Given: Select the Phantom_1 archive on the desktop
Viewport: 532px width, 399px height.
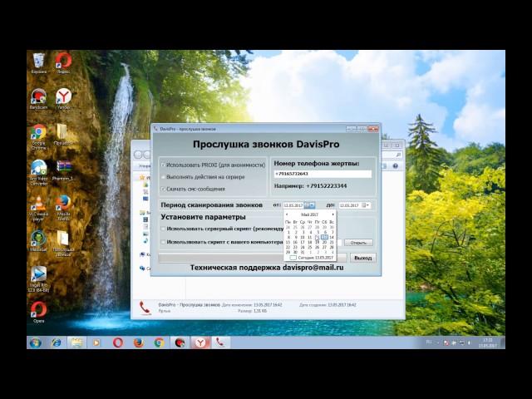Looking at the screenshot, I should click(63, 170).
